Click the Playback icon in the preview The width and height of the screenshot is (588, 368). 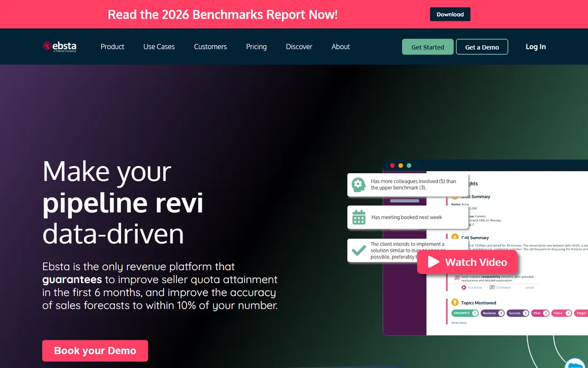[464, 287]
